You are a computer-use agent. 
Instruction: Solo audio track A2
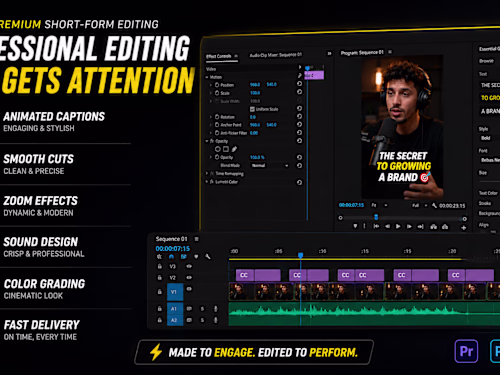tap(202, 320)
